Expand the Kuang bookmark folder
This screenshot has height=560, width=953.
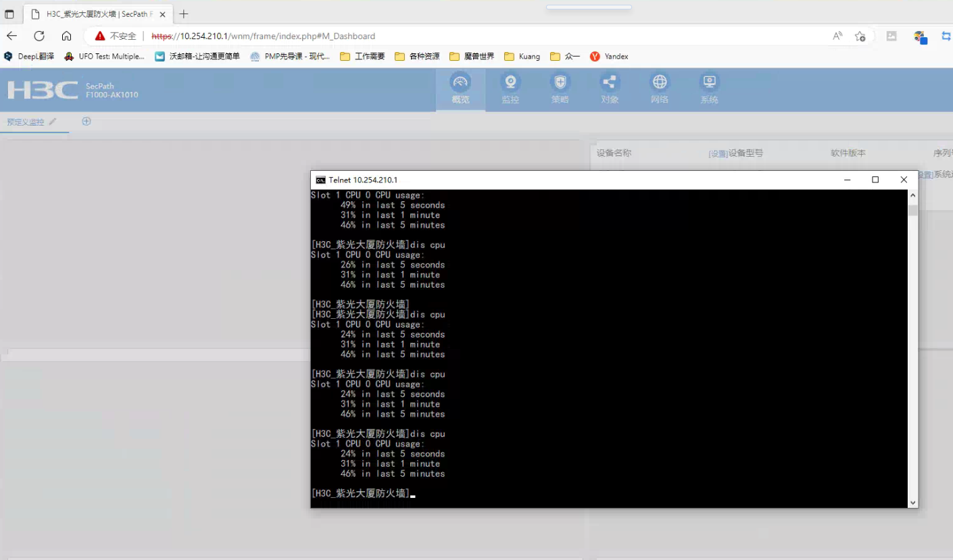coord(522,57)
